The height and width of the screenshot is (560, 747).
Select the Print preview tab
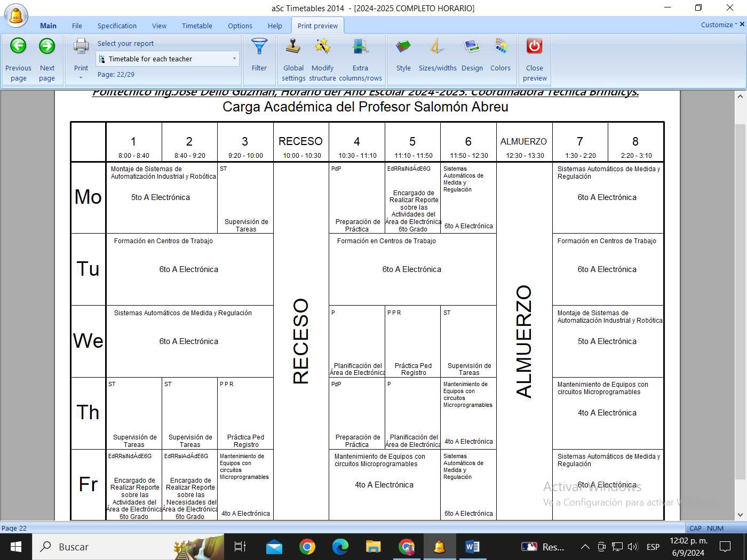tap(317, 26)
